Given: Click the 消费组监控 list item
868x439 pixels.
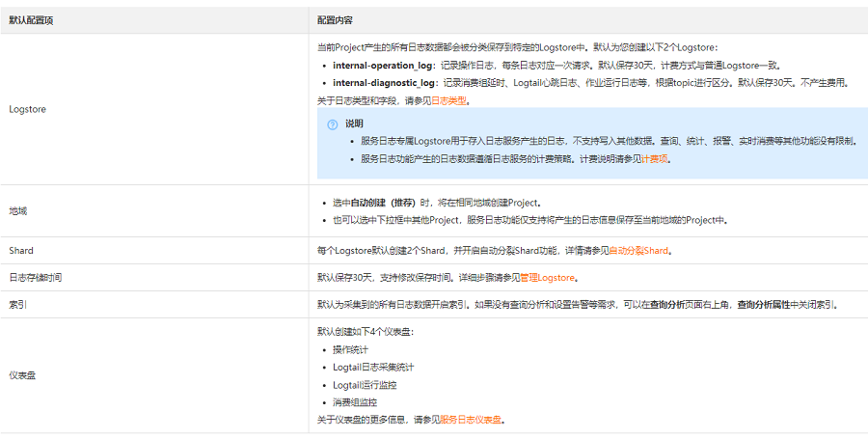Looking at the screenshot, I should coord(355,402).
